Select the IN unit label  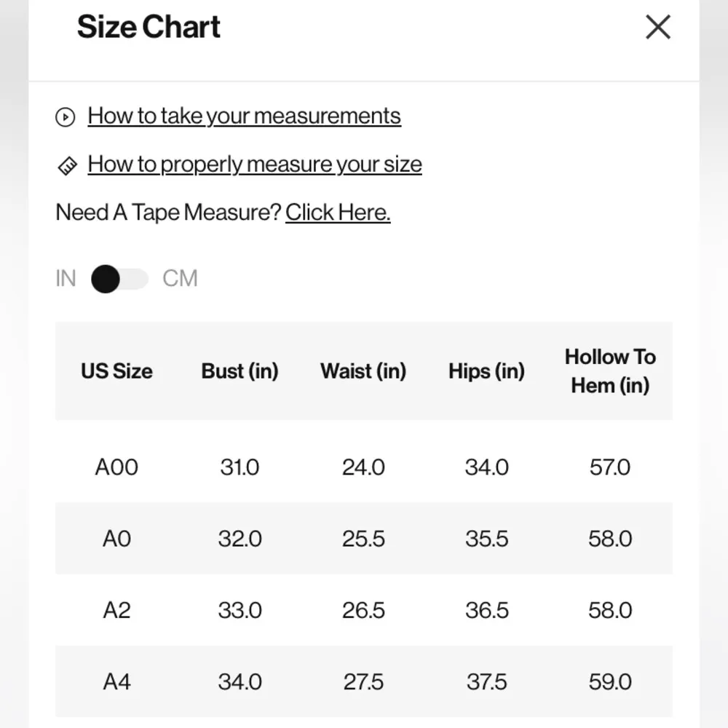click(x=66, y=279)
